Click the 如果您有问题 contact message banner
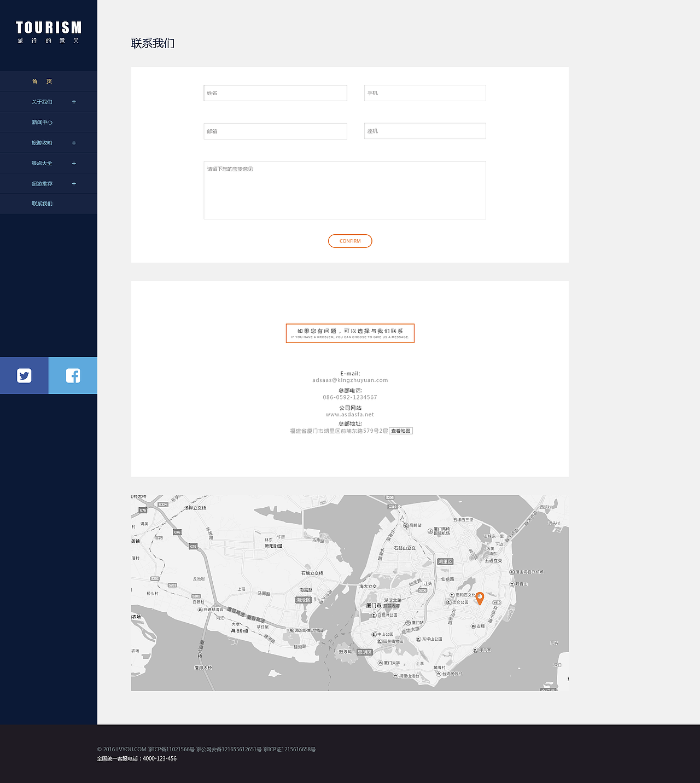 pos(350,333)
